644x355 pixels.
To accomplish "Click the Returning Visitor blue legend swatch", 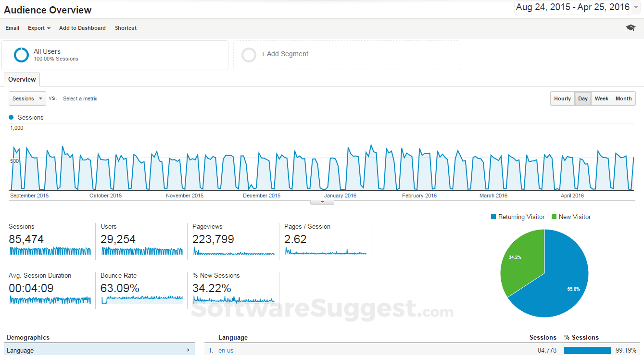I will pos(493,217).
